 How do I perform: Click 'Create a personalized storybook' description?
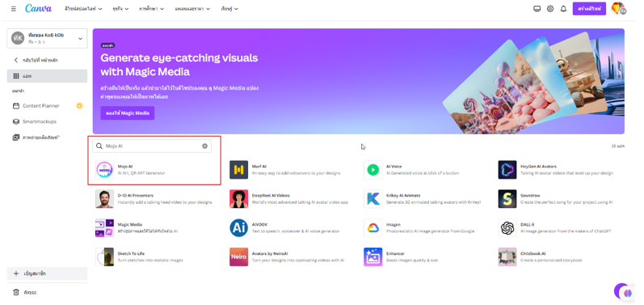551,261
